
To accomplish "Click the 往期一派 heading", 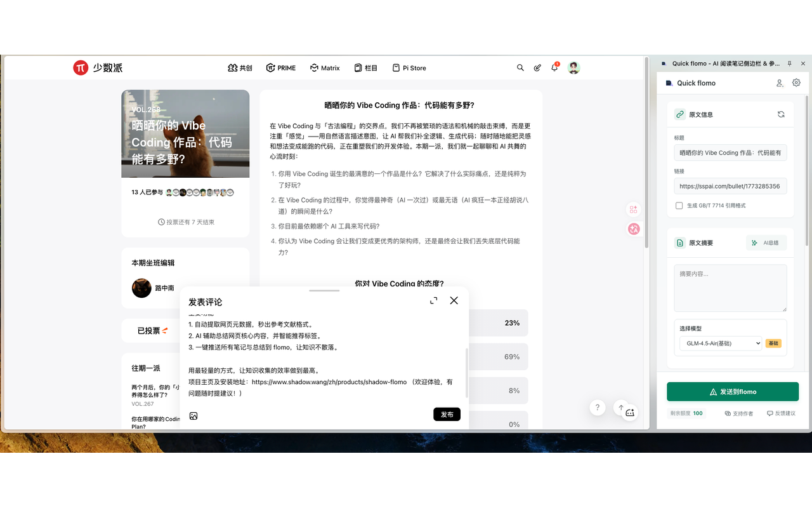I will [x=146, y=368].
